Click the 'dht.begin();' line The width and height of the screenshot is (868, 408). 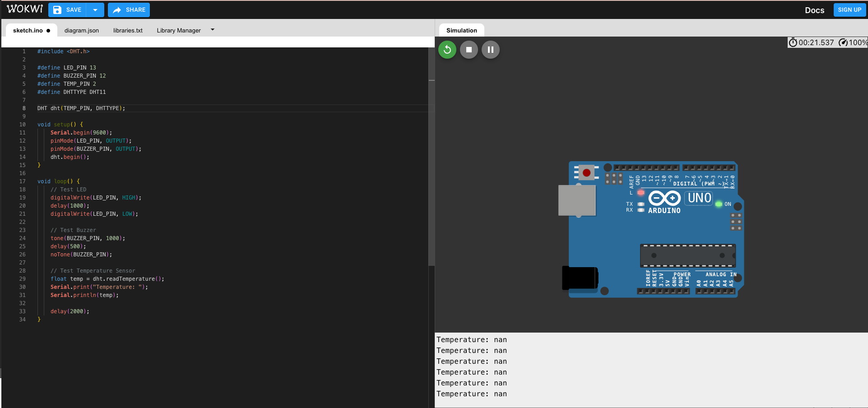(x=70, y=157)
